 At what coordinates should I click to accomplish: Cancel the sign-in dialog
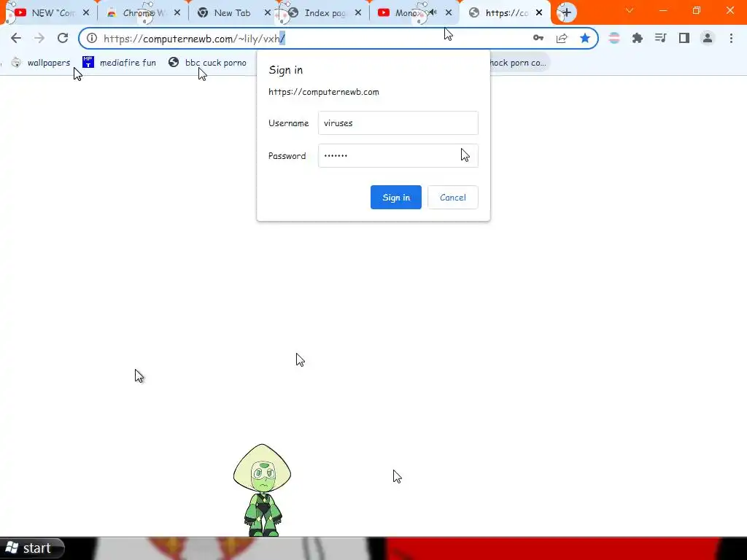pyautogui.click(x=452, y=197)
